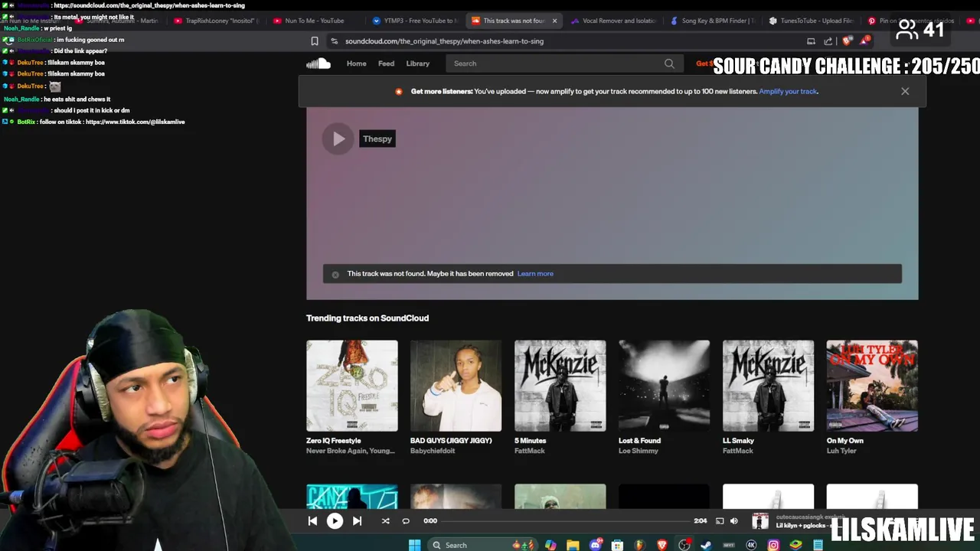Switch to the Song Key & BPM Finder tab
980x551 pixels.
pyautogui.click(x=713, y=21)
